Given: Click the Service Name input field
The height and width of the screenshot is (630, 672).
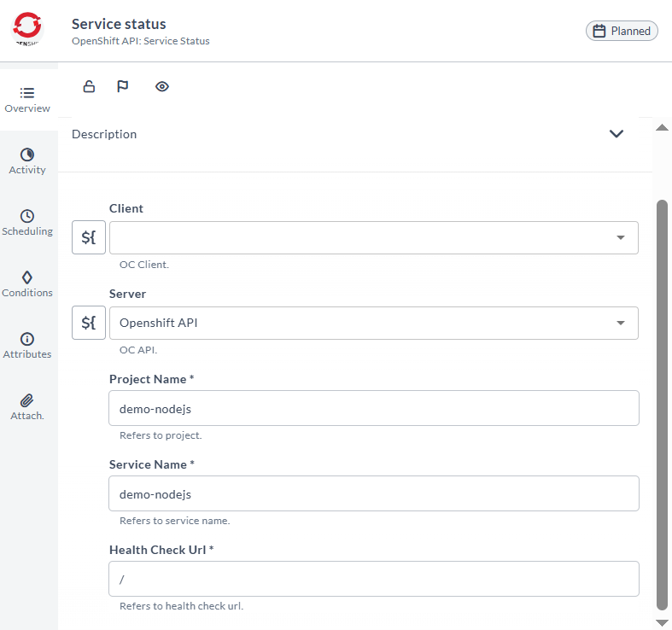Looking at the screenshot, I should click(374, 493).
